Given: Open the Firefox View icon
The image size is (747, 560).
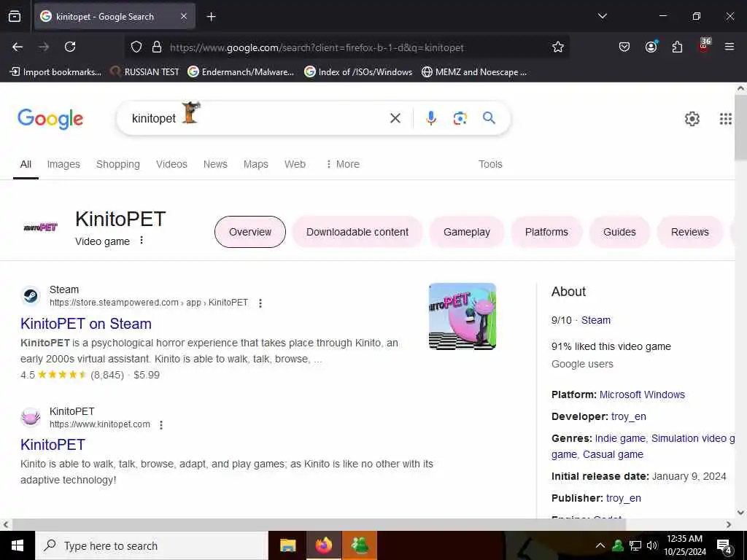Looking at the screenshot, I should (x=15, y=17).
